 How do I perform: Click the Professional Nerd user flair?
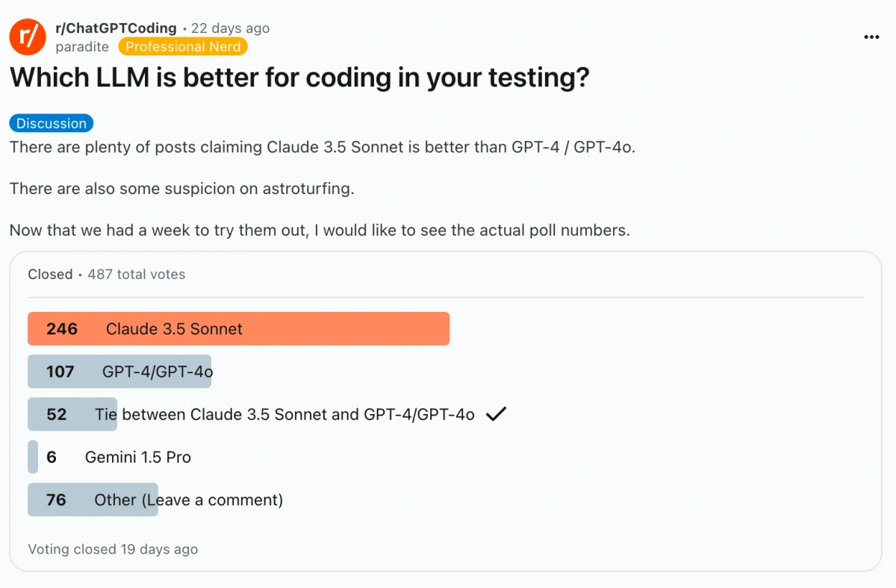click(183, 47)
